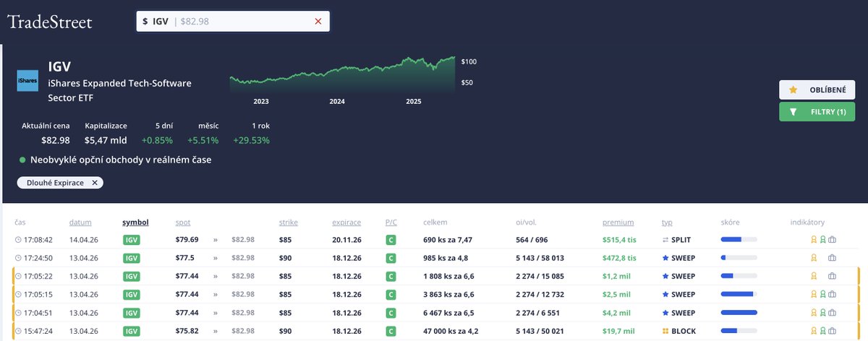Add IGV to Oblíbené favorites

[817, 90]
